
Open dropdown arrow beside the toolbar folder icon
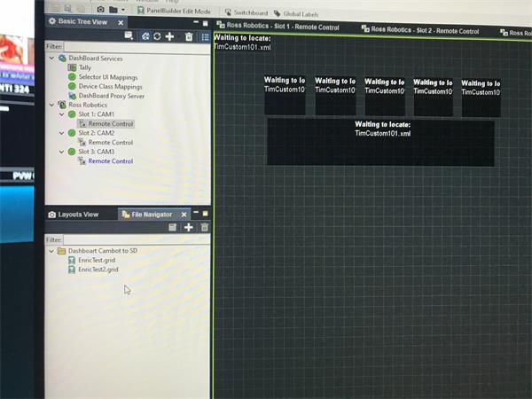point(123,10)
